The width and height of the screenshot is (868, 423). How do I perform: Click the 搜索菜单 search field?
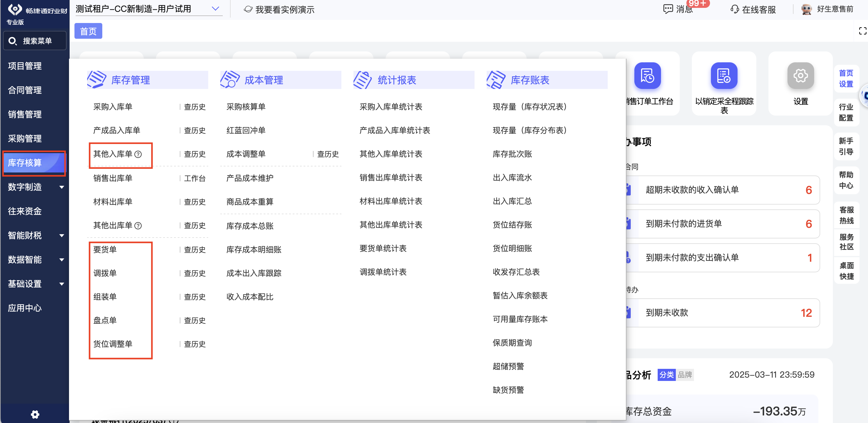pos(35,41)
